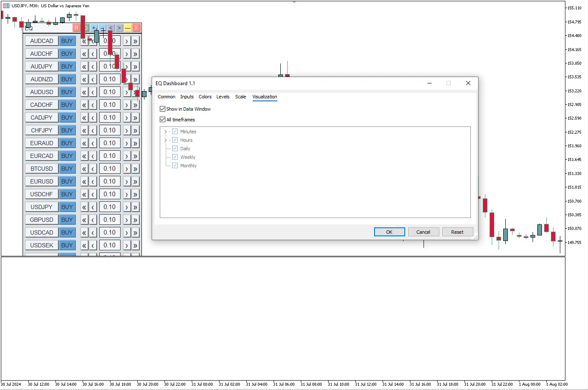Open the Common tab
The height and width of the screenshot is (390, 588).
pos(167,97)
